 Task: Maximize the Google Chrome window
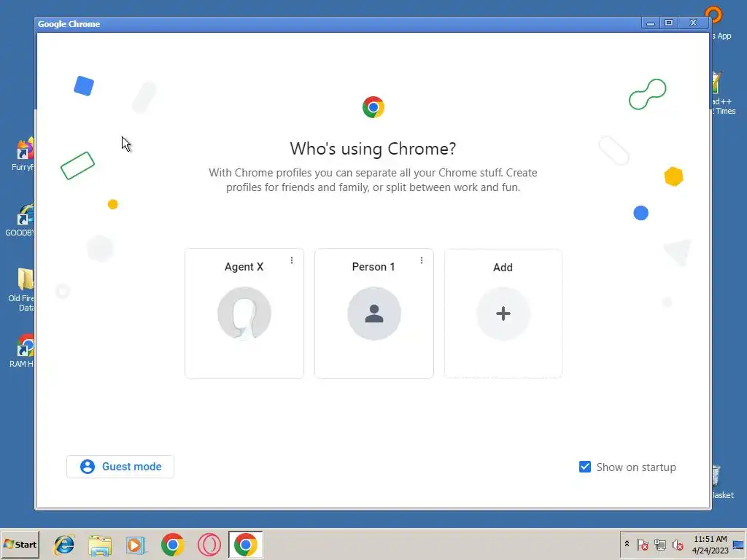pyautogui.click(x=669, y=23)
